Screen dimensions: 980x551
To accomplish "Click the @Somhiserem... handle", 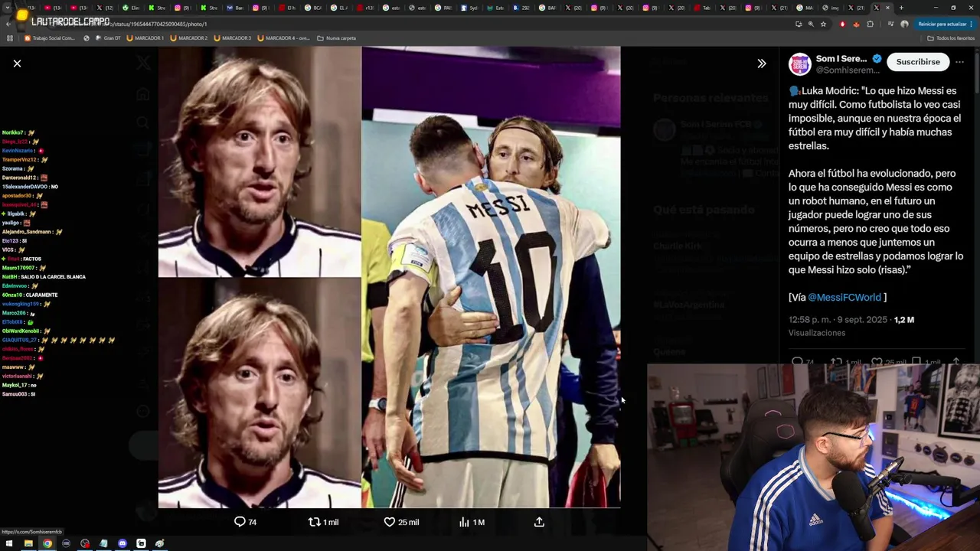I will pyautogui.click(x=848, y=70).
